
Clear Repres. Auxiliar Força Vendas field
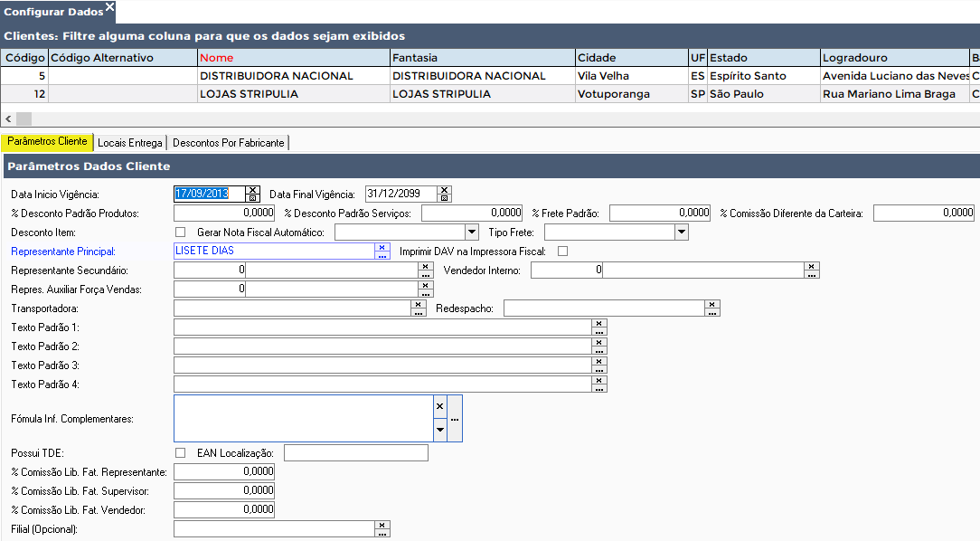point(426,285)
